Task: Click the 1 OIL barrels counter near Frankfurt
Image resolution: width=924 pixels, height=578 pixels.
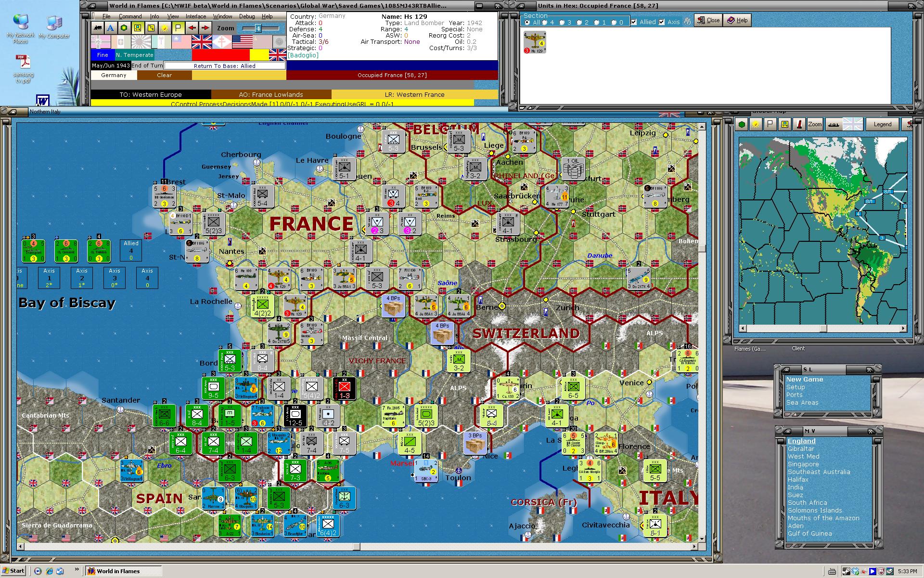Action: tap(572, 169)
